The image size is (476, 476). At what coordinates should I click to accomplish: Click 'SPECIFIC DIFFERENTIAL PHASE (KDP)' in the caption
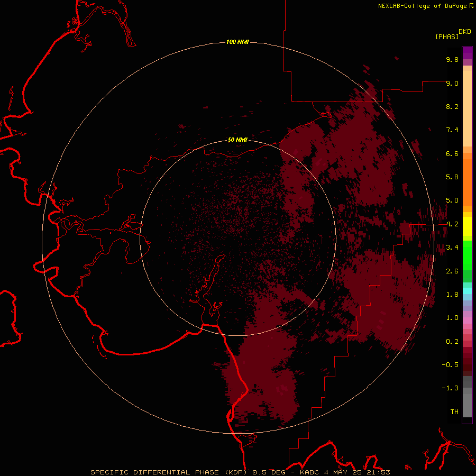170,472
